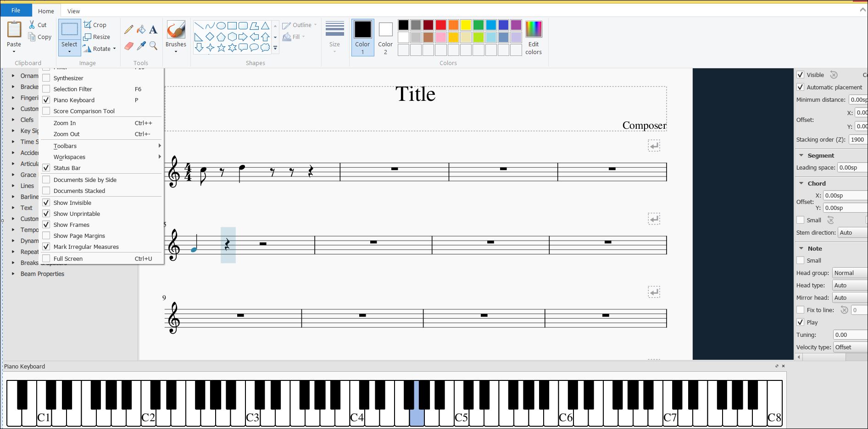Select the Magnifier tool
The width and height of the screenshot is (868, 429).
point(153,46)
